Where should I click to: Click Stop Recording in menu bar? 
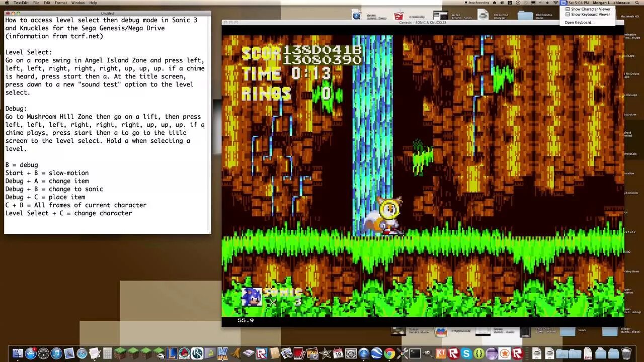[476, 3]
